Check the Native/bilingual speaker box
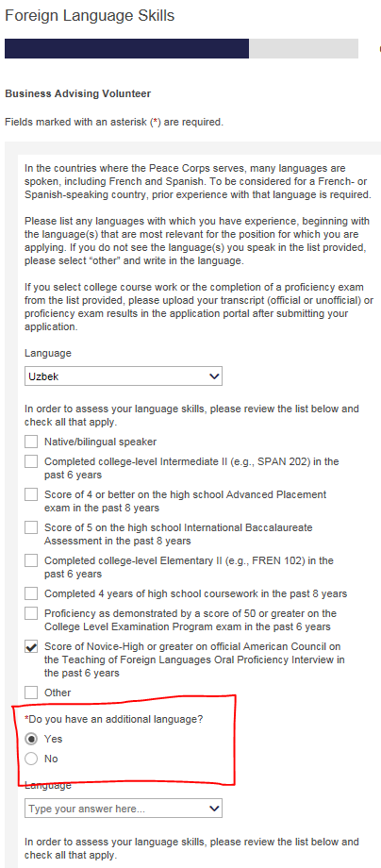Viewport: 381px width, 868px height. 31,442
